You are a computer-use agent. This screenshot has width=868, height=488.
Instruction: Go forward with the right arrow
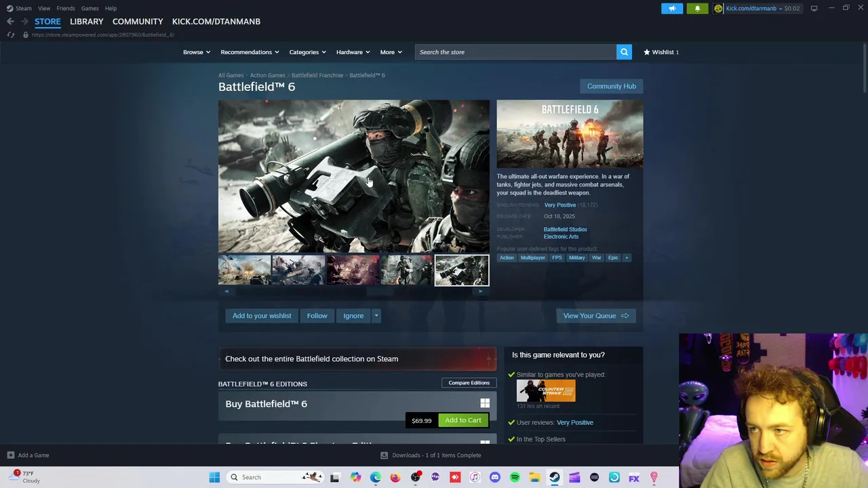coord(24,22)
